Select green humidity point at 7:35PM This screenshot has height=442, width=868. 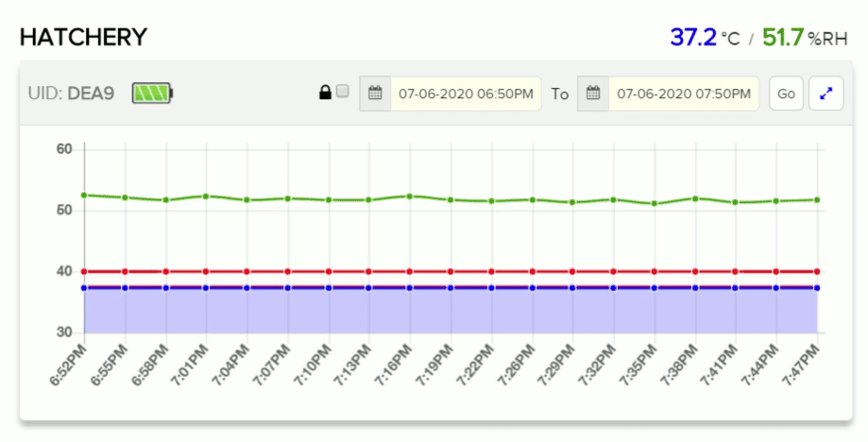click(x=654, y=203)
